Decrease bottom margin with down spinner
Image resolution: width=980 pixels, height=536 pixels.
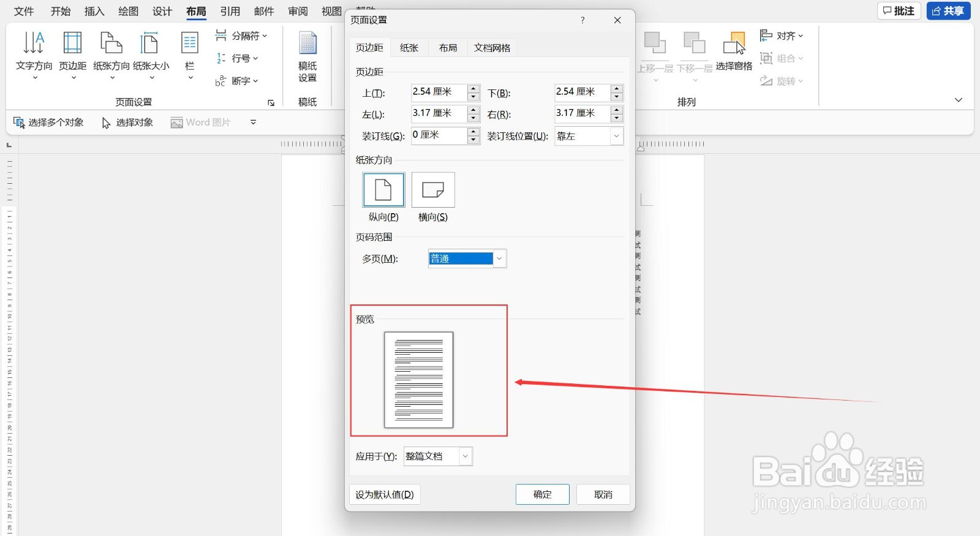click(x=617, y=97)
